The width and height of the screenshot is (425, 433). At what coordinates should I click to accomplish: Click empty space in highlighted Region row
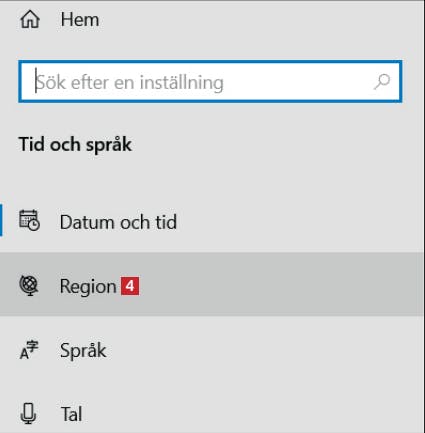click(x=280, y=285)
